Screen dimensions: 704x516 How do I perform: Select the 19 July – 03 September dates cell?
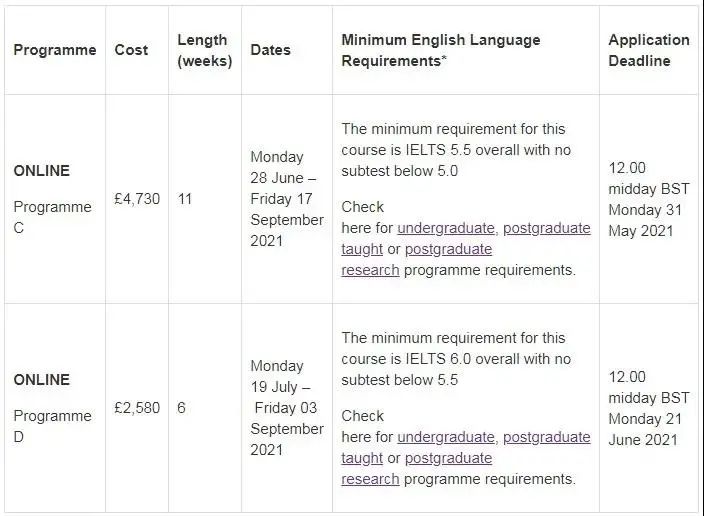287,408
